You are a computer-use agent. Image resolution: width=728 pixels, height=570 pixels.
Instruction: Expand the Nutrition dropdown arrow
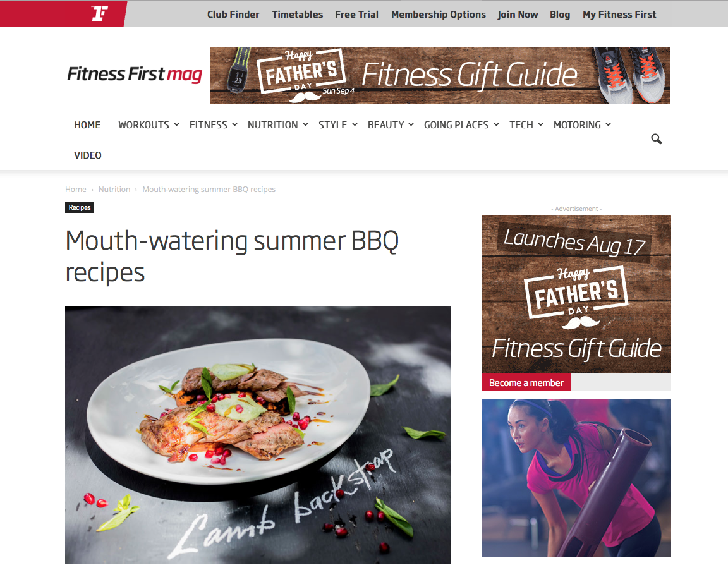point(305,125)
